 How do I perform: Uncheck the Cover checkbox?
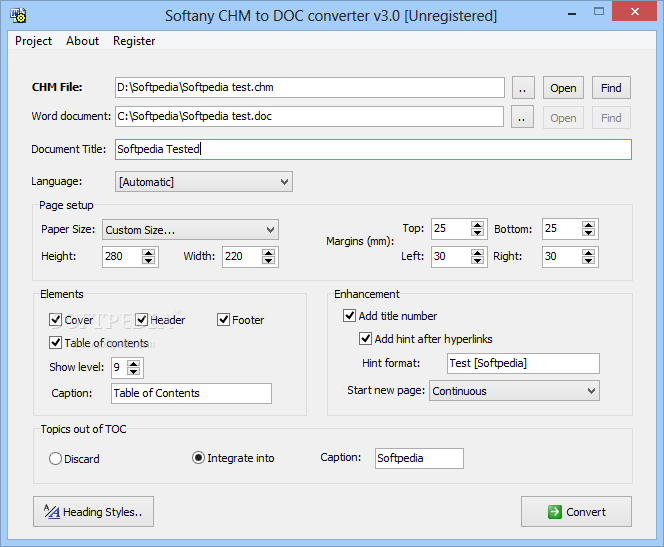point(55,319)
